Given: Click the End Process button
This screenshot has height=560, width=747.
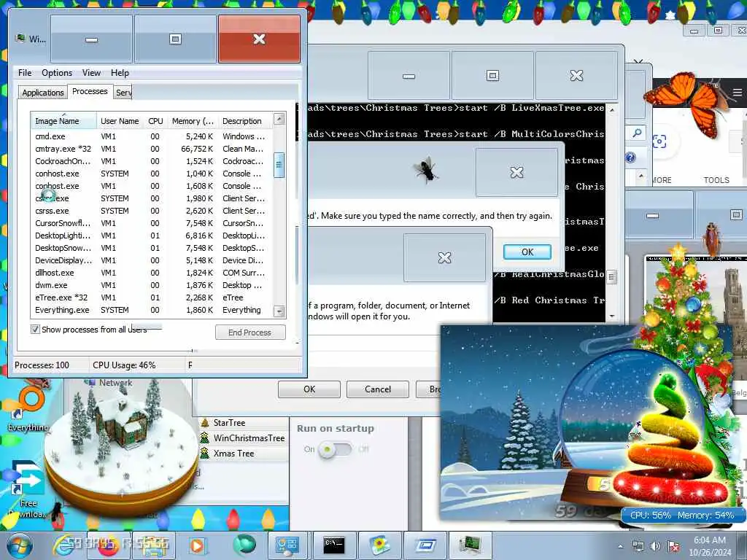Looking at the screenshot, I should [x=250, y=332].
